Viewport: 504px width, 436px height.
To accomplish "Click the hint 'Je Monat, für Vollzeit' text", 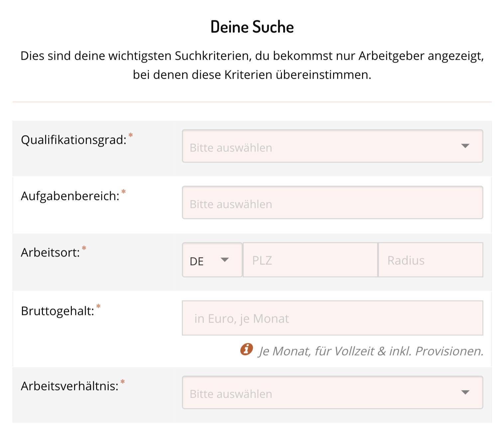I will 371,351.
